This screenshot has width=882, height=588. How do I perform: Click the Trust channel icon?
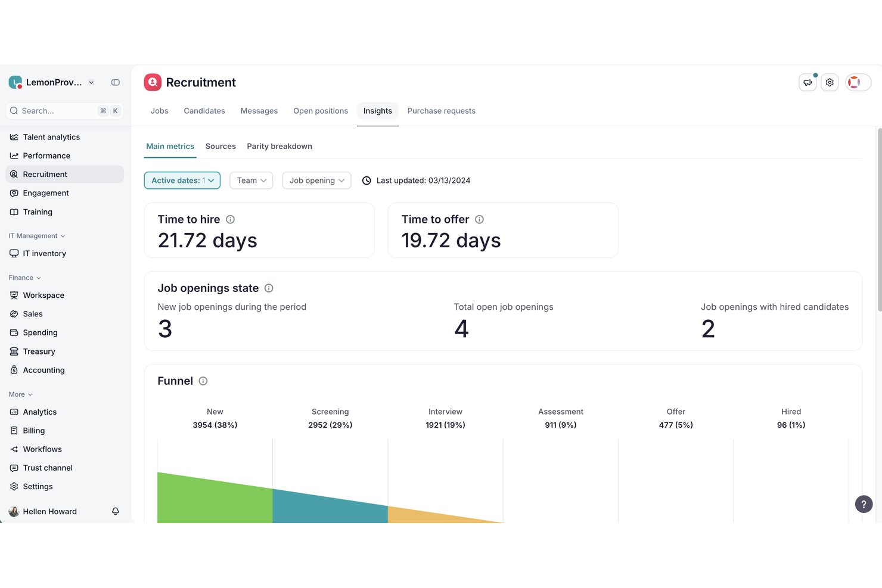coord(14,468)
